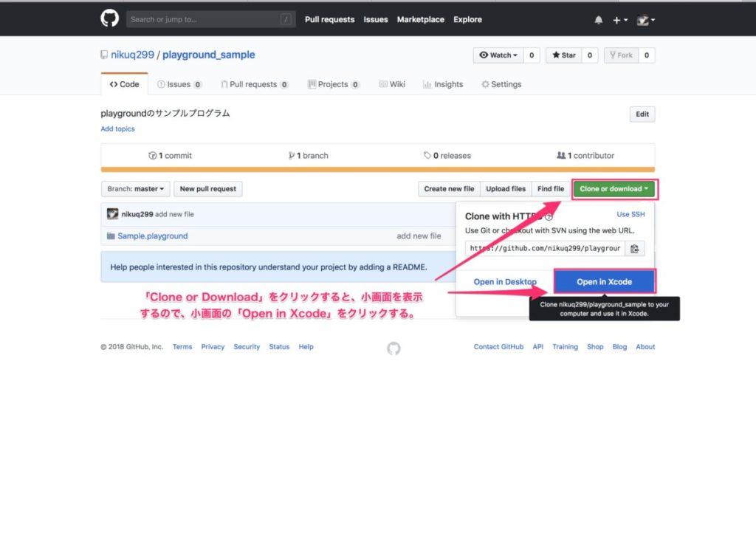
Task: Go to Explore in top navigation
Action: point(467,19)
